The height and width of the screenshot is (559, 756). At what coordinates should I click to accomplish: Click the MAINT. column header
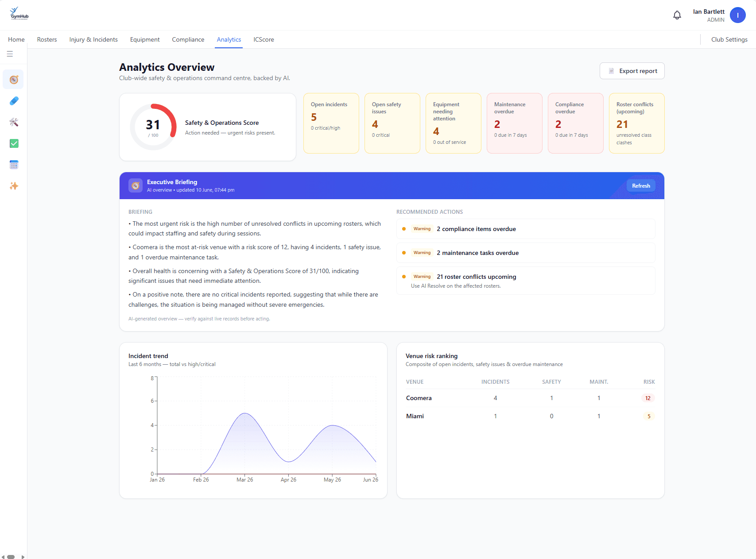pyautogui.click(x=599, y=382)
